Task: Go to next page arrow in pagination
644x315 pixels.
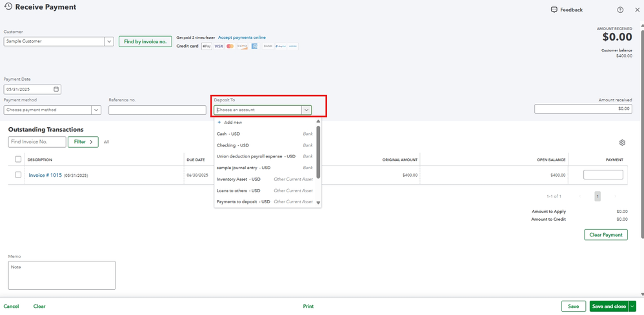Action: tap(615, 196)
